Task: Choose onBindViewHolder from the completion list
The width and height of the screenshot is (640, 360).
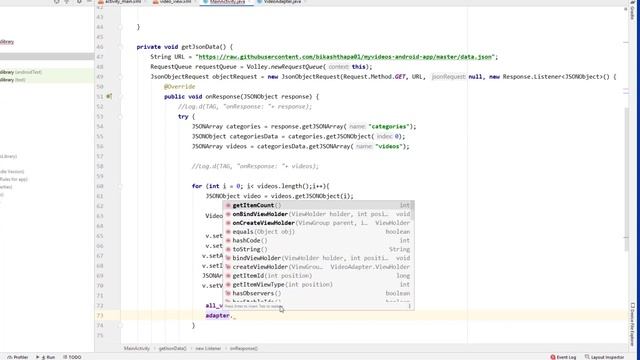Action: [318, 214]
